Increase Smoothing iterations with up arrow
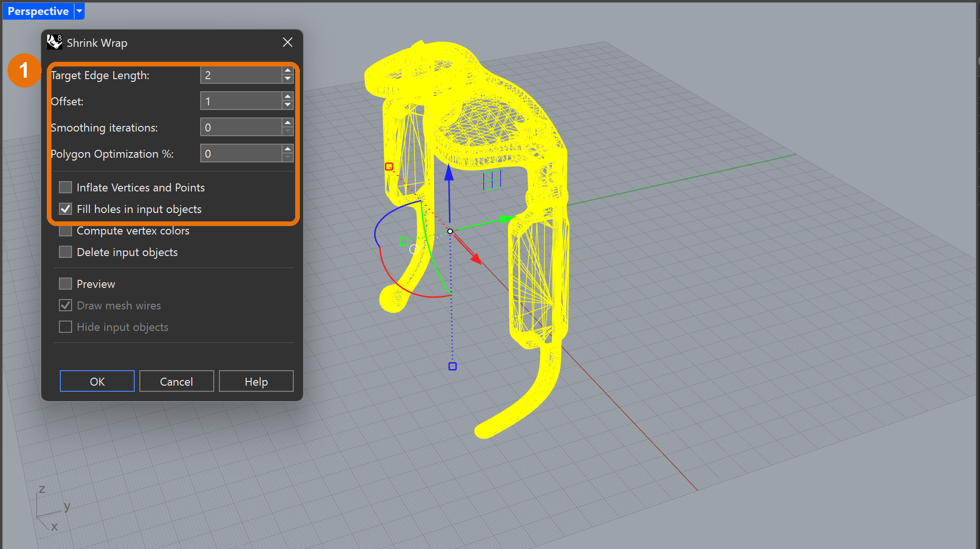 [288, 123]
